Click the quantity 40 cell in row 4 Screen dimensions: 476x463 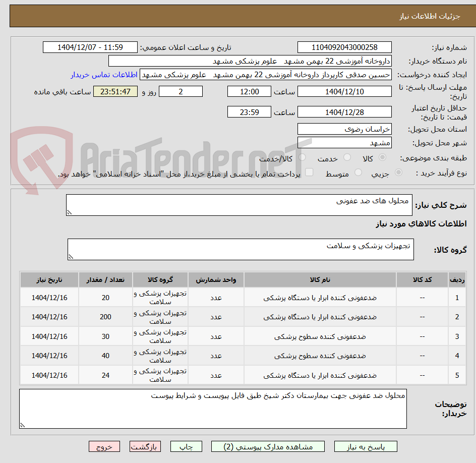tap(105, 356)
